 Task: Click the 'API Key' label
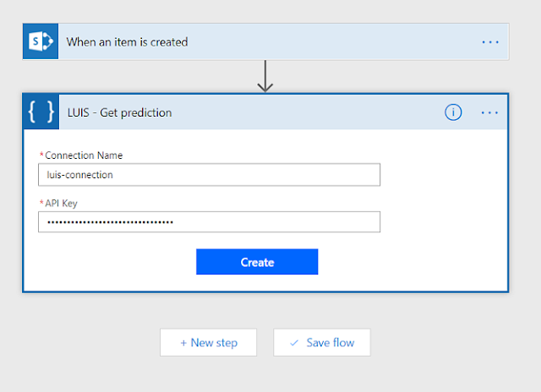[61, 204]
